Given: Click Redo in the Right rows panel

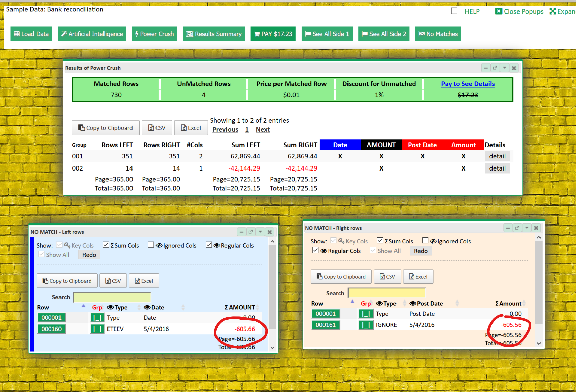Looking at the screenshot, I should click(421, 251).
